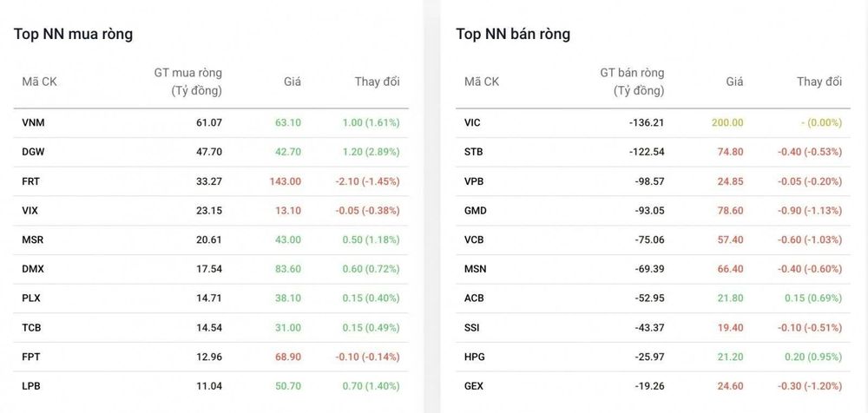Click the FRT stock code
Viewport: 868px width, 413px height.
(x=31, y=181)
